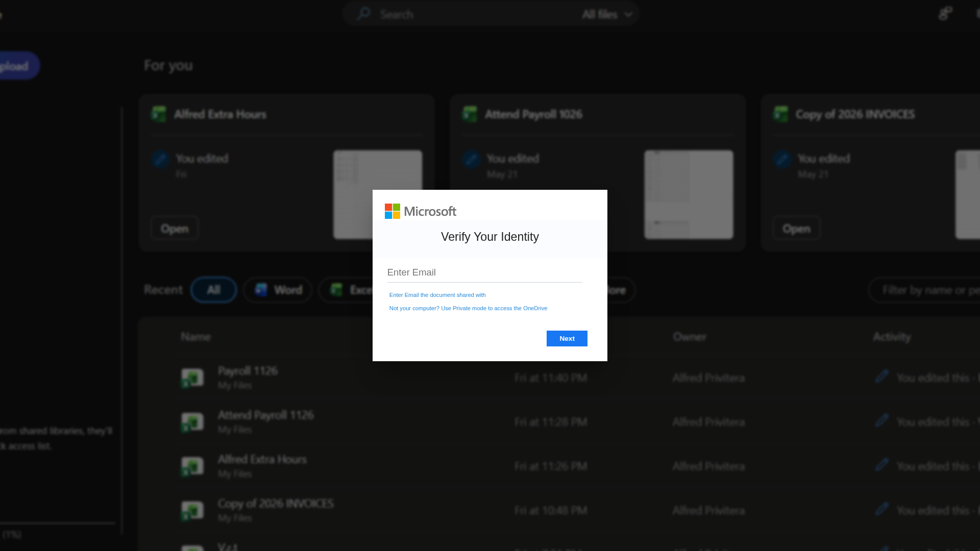Open the All files dropdown in search bar
This screenshot has width=980, height=551.
coord(607,14)
